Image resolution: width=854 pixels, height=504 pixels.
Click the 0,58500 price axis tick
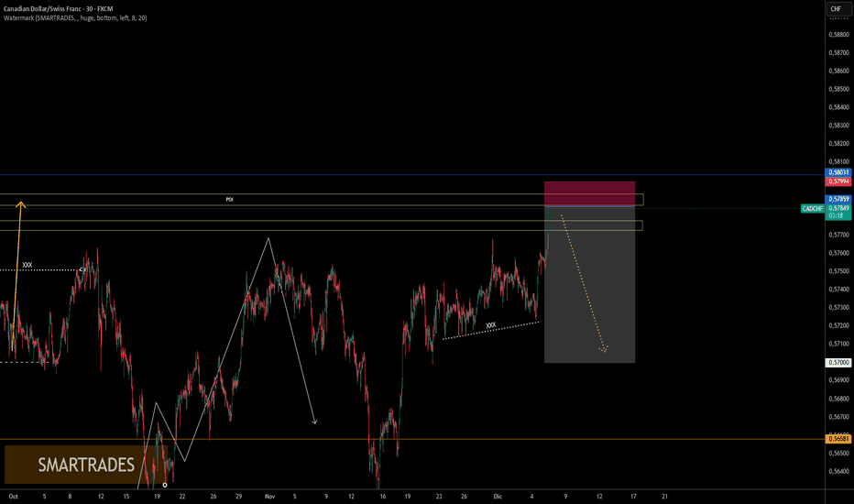[838, 89]
